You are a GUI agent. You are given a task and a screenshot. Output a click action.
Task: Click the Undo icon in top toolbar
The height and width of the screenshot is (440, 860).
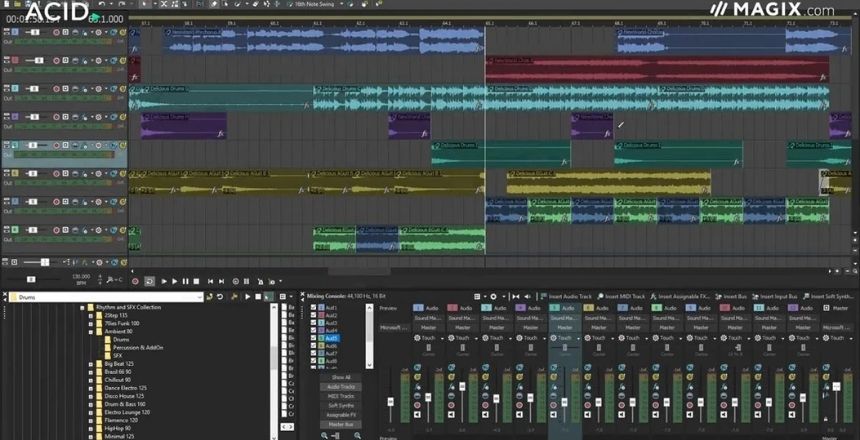102,4
